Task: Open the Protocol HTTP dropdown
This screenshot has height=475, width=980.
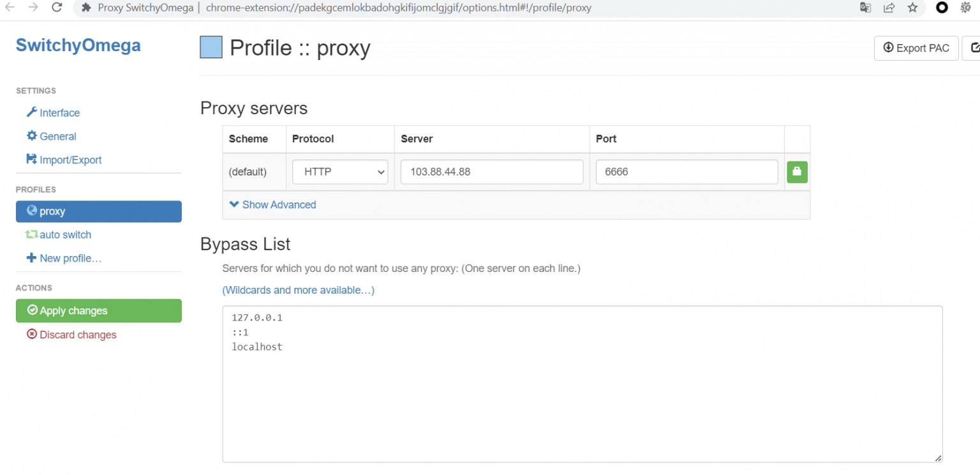Action: (340, 172)
